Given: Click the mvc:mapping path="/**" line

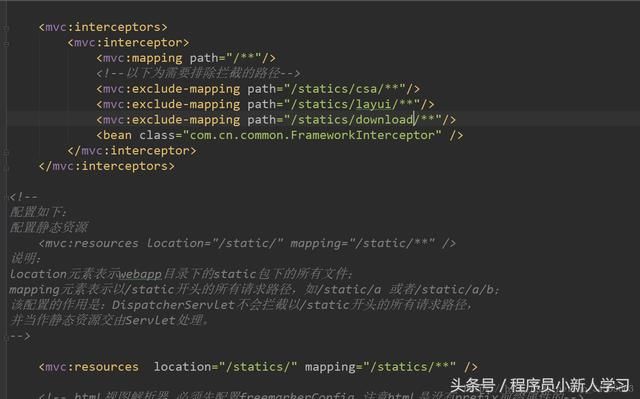Looking at the screenshot, I should click(186, 58).
